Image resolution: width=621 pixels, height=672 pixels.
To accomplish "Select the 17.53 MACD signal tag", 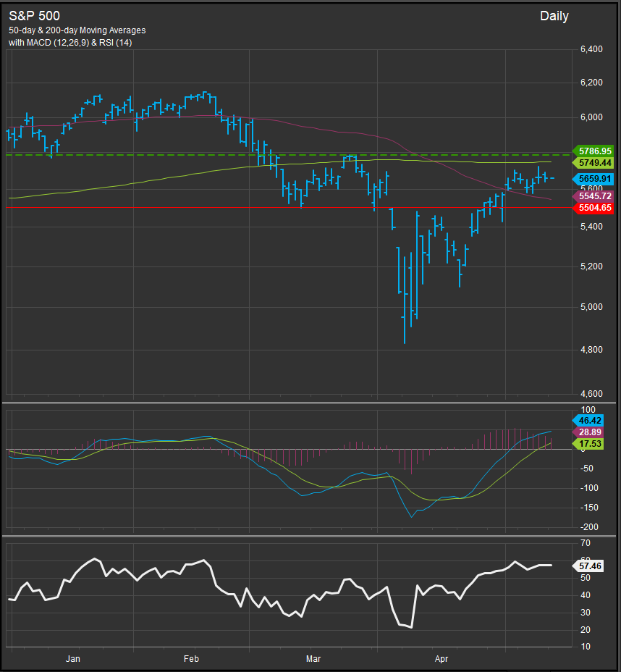I will 588,444.
